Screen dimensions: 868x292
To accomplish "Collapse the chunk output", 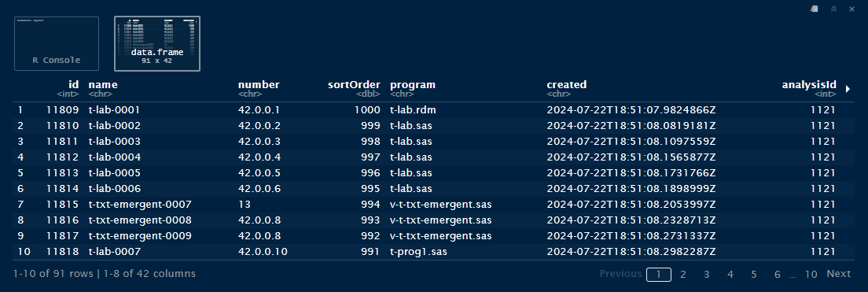I will [x=833, y=9].
